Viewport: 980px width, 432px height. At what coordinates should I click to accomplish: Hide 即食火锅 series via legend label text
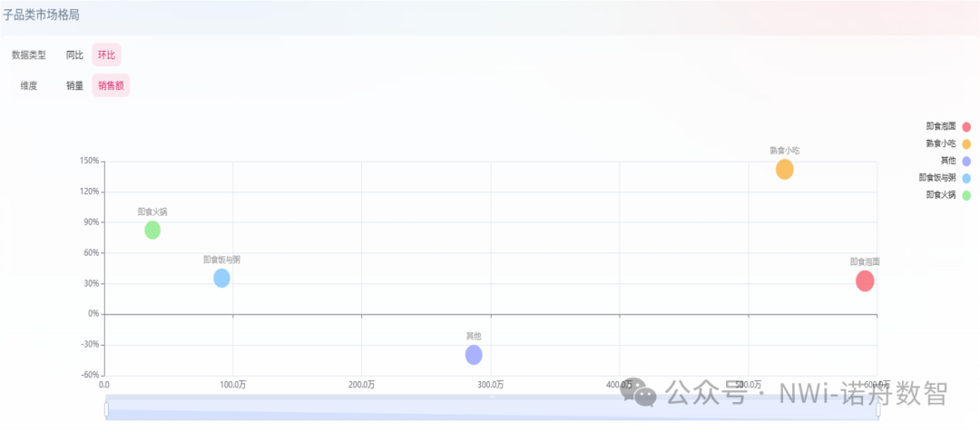tap(940, 195)
